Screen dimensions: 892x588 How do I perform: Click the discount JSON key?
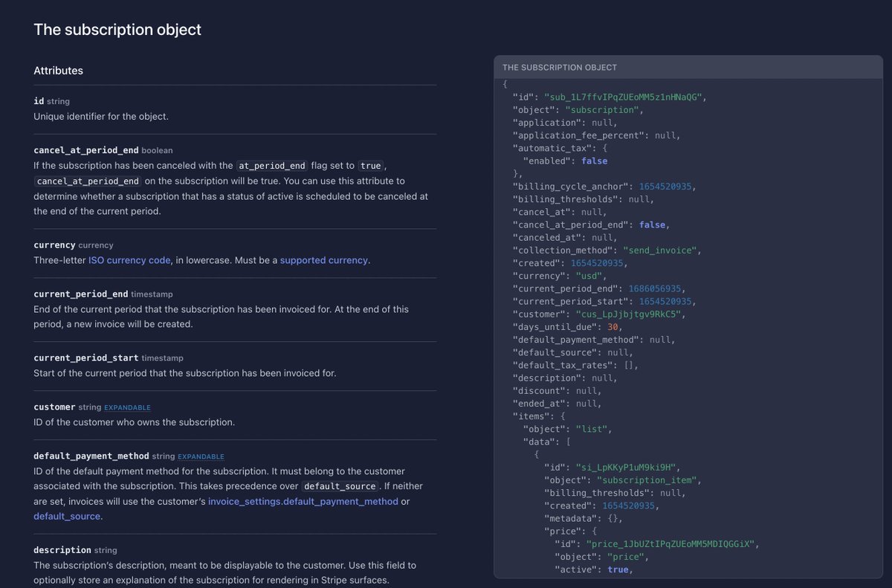tap(539, 390)
